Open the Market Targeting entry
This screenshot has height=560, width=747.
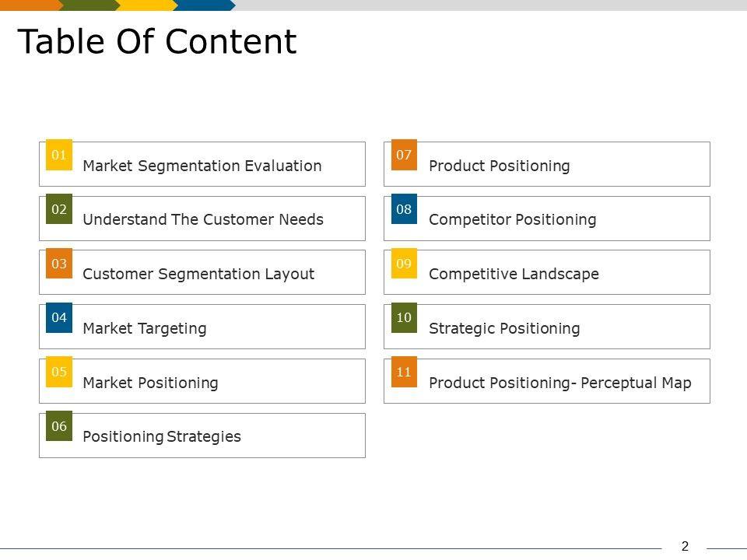tap(145, 328)
